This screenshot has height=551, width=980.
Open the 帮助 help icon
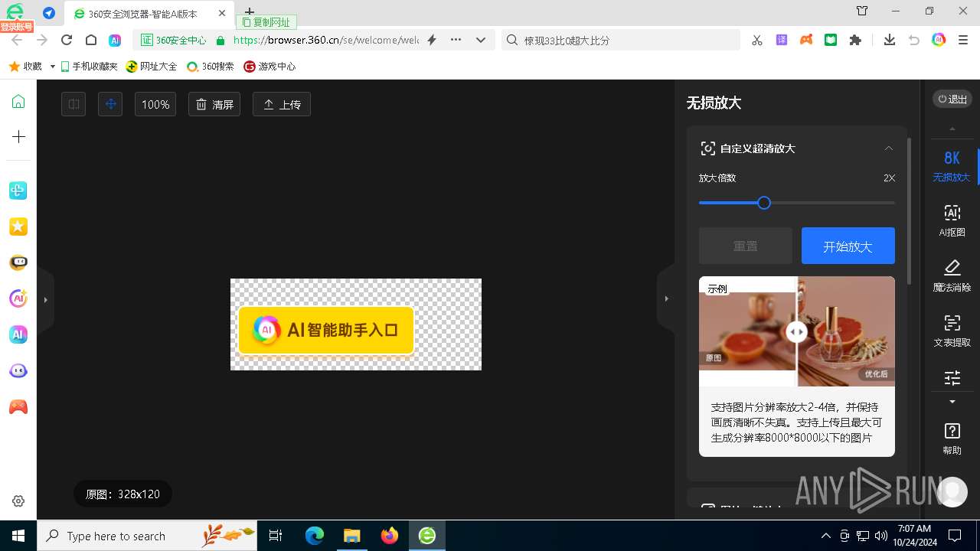point(952,438)
